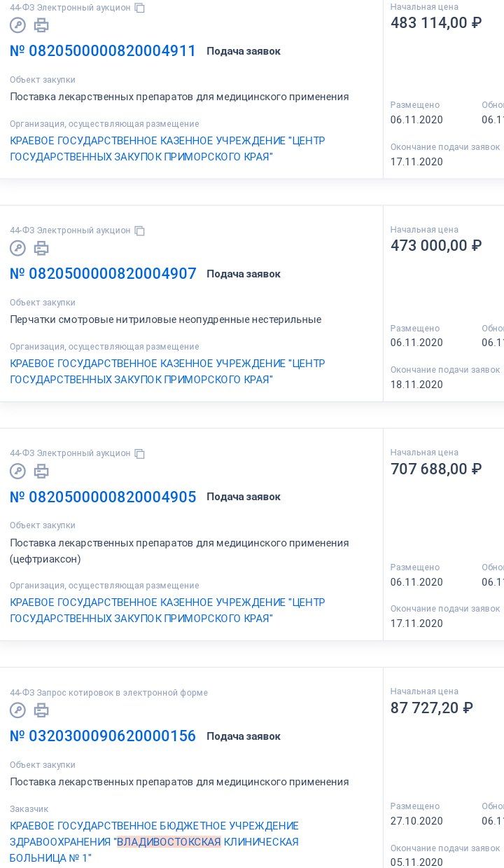Open organization link under the nitrile gloves procurement
This screenshot has width=504, height=868.
pos(167,371)
